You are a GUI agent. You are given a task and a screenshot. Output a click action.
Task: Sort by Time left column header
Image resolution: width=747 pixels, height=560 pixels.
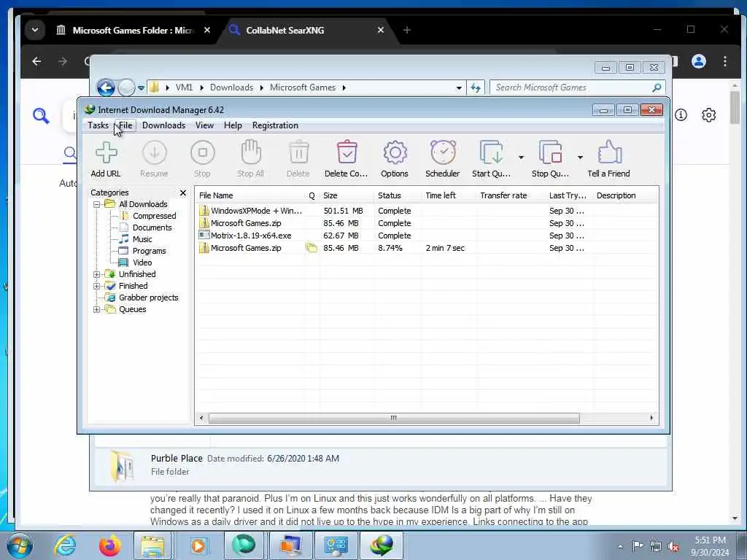[x=449, y=195]
